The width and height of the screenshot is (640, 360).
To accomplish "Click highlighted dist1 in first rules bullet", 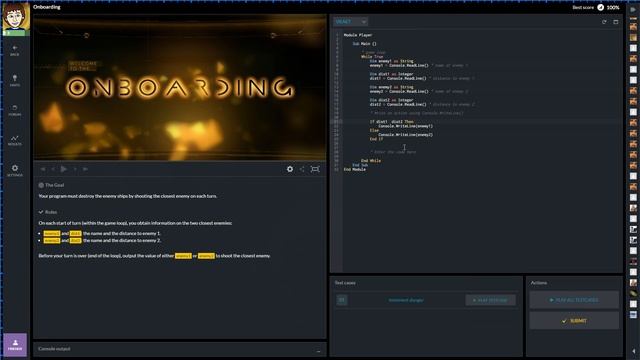I will 76,233.
